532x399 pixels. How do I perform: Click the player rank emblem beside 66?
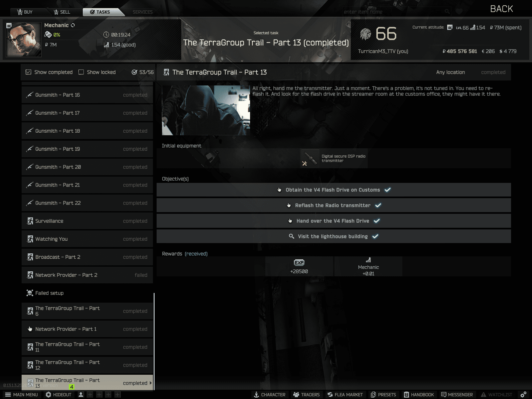point(365,34)
